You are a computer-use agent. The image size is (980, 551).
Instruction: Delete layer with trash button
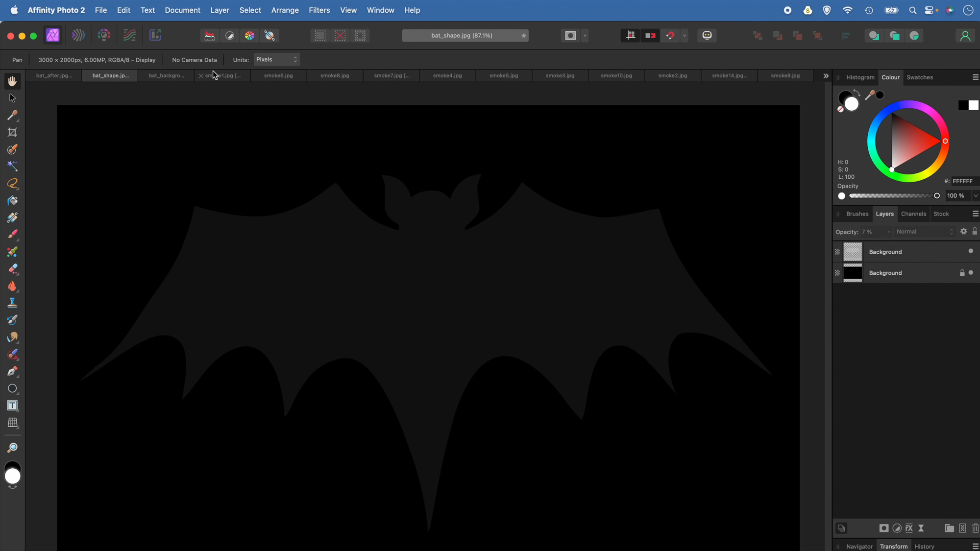tap(975, 528)
